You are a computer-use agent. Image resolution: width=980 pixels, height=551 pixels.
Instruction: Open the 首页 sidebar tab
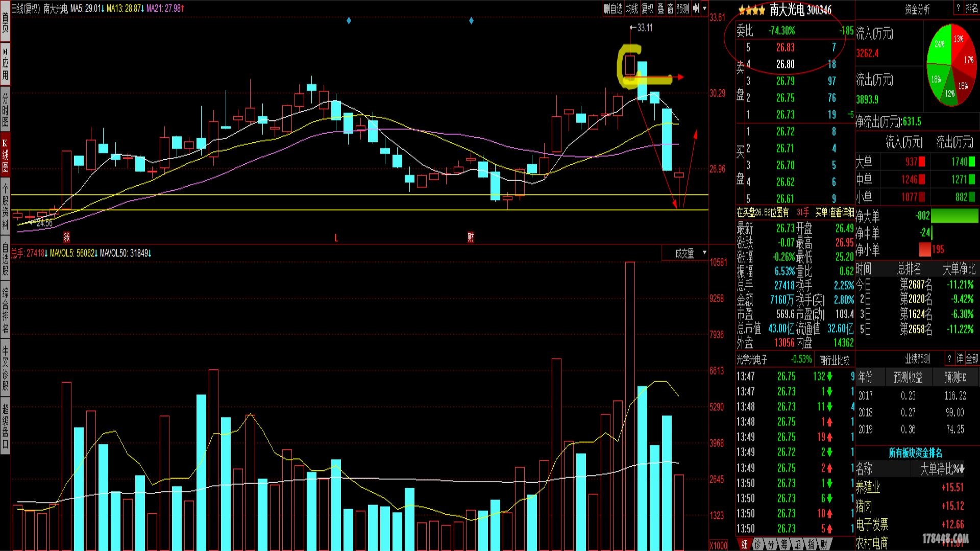pos(5,21)
